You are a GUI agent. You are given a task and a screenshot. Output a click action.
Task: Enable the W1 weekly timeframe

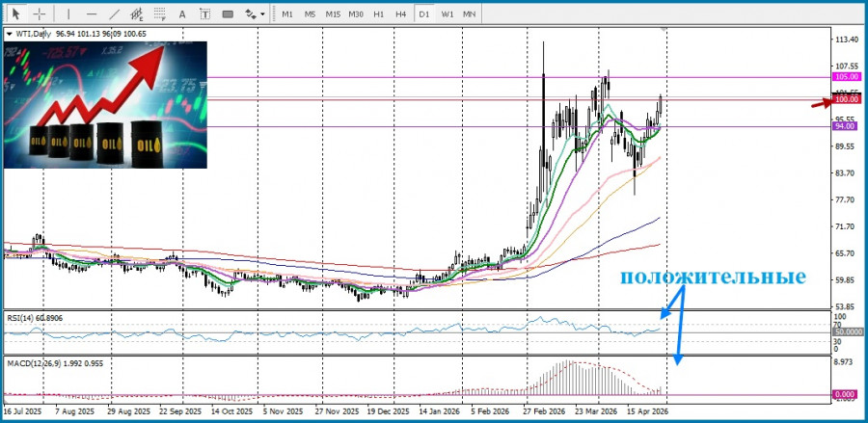[448, 14]
